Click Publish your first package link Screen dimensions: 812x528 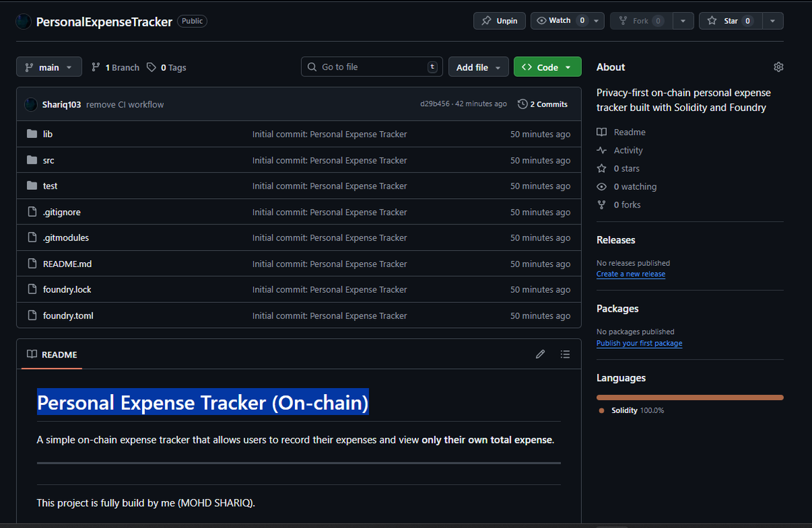639,343
